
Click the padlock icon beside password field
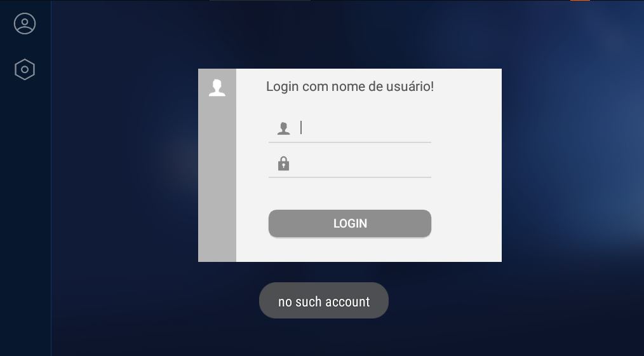pos(283,163)
